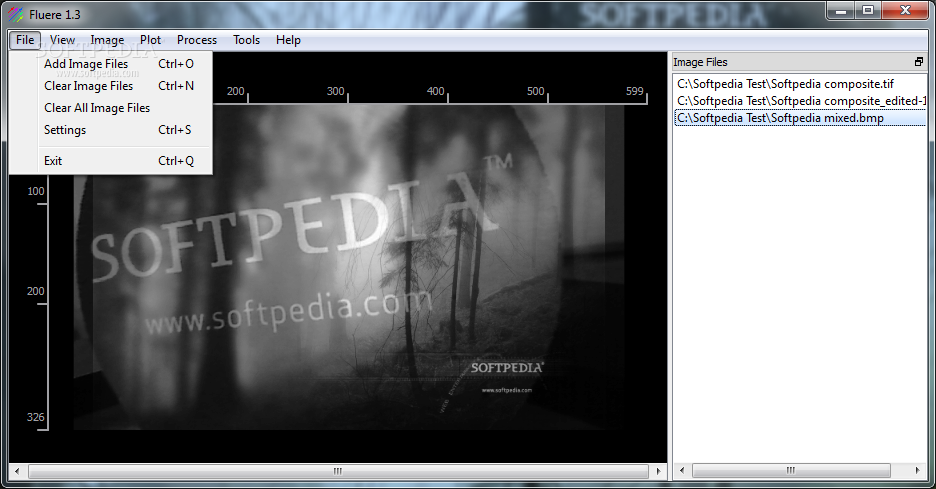Click the displayed grayscale forest image
Viewport: 936px width, 489px height.
click(349, 267)
